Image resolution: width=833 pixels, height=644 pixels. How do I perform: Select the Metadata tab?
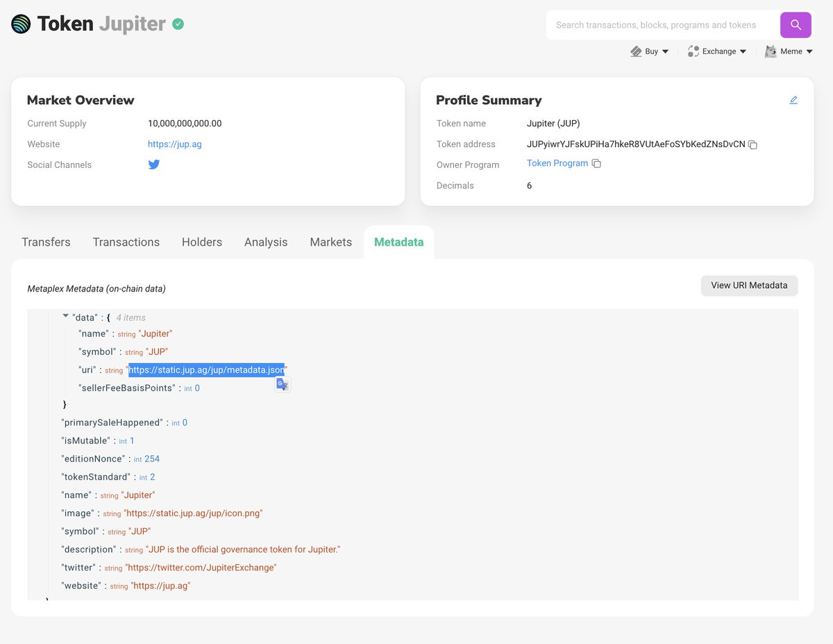[x=399, y=242]
